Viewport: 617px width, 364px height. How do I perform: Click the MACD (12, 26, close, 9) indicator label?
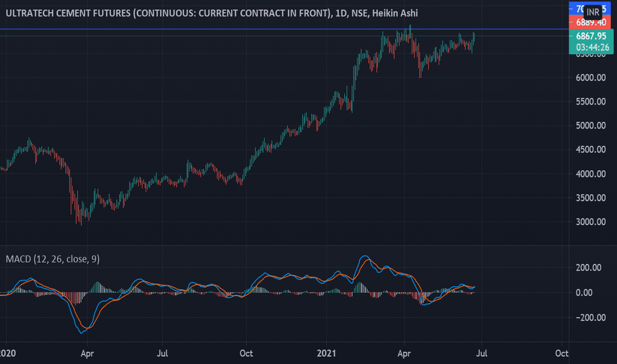coord(52,259)
